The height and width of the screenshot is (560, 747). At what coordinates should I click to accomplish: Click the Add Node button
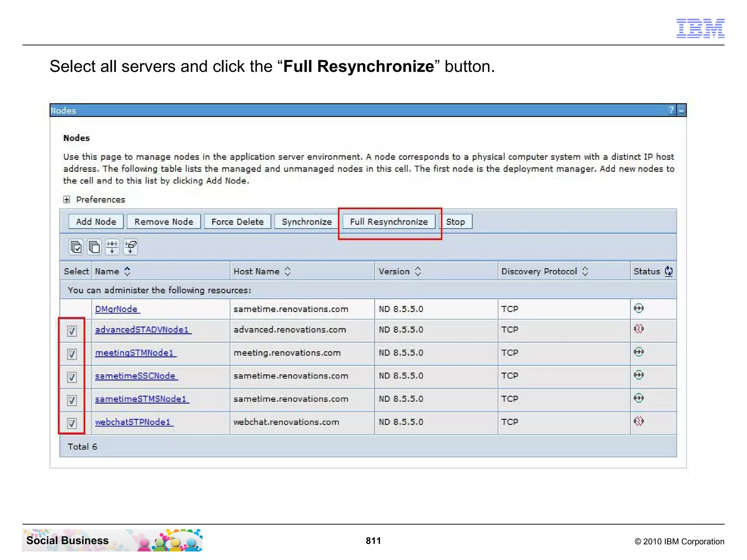click(x=96, y=222)
